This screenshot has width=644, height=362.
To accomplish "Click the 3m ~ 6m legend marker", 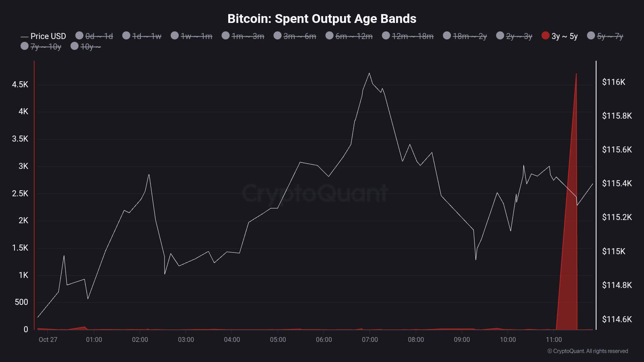I will [277, 36].
